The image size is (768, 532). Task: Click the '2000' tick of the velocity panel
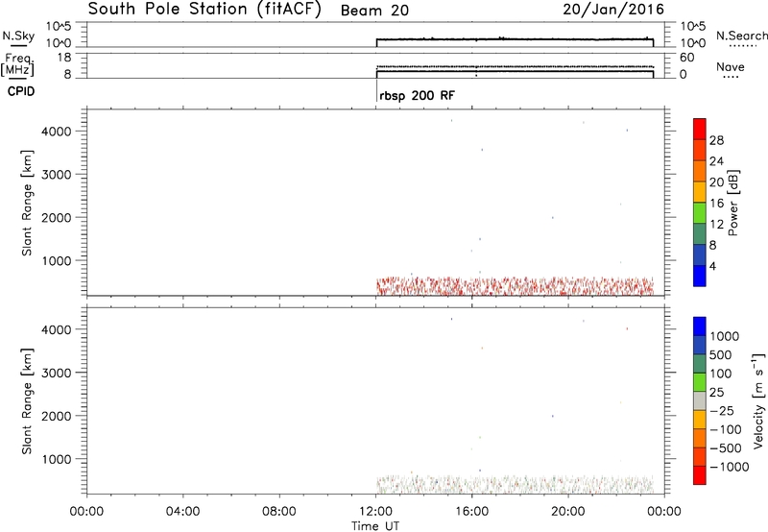[x=57, y=416]
